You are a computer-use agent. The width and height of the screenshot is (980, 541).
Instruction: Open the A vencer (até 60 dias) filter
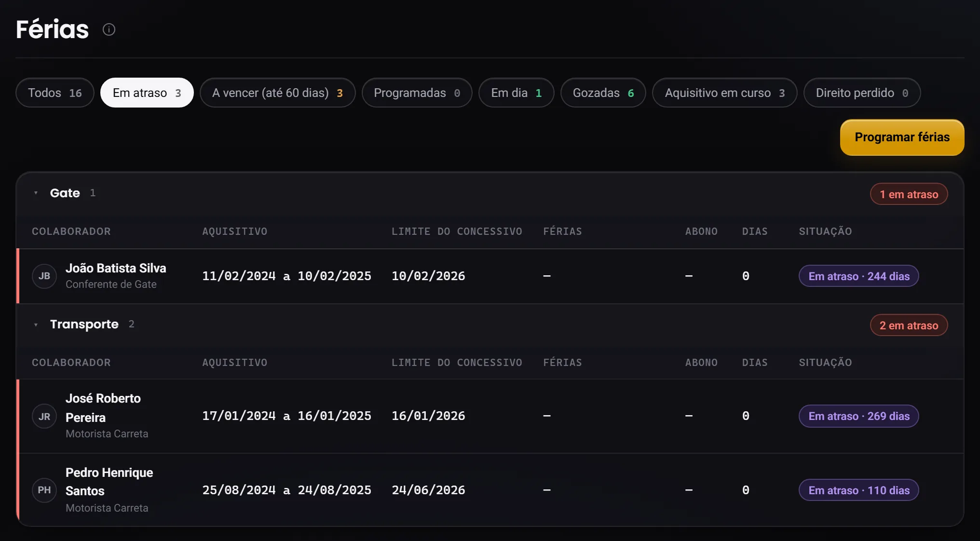tap(278, 93)
